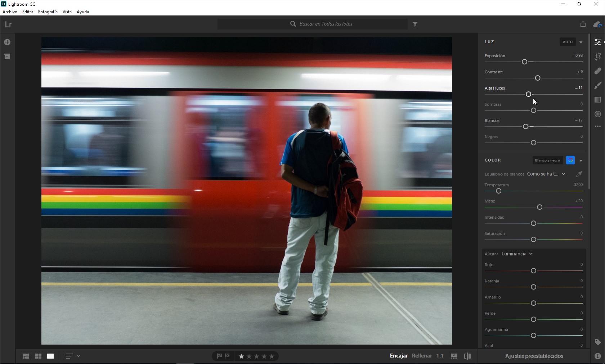Open the Crop and Rotate tool
Image resolution: width=605 pixels, height=364 pixels.
coord(598,56)
